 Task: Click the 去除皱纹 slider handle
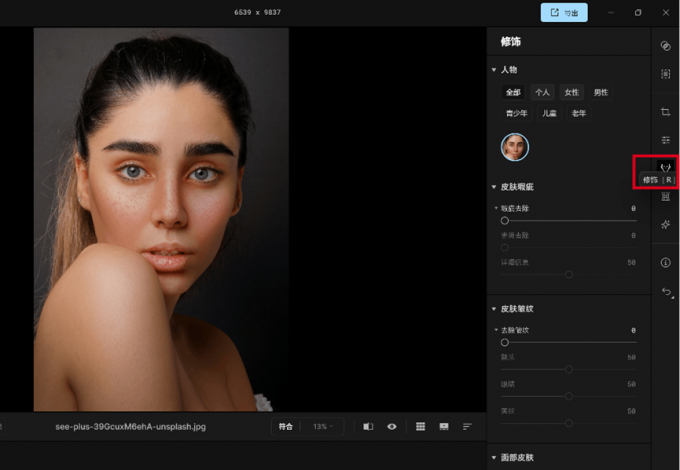point(505,342)
